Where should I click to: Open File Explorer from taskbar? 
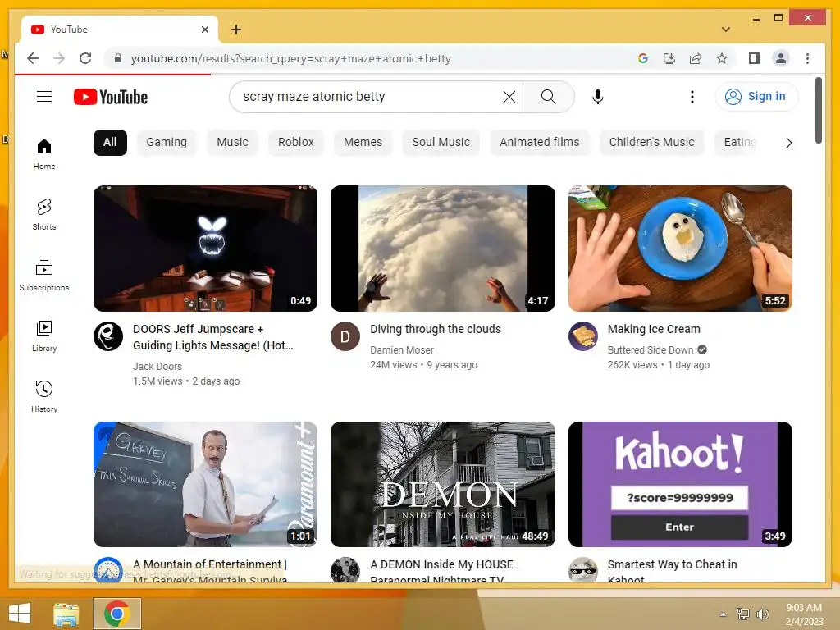click(66, 614)
